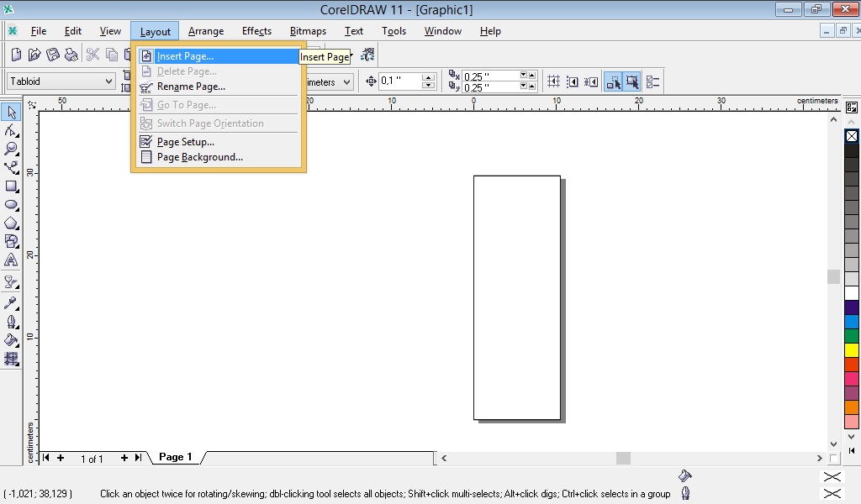The height and width of the screenshot is (504, 861).
Task: Add page after with right plus button
Action: (x=124, y=458)
